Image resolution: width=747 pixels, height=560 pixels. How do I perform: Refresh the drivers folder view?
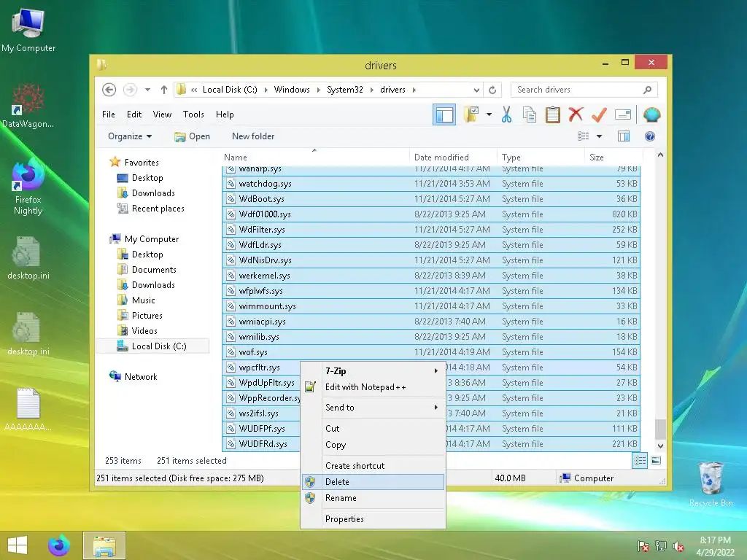click(492, 90)
